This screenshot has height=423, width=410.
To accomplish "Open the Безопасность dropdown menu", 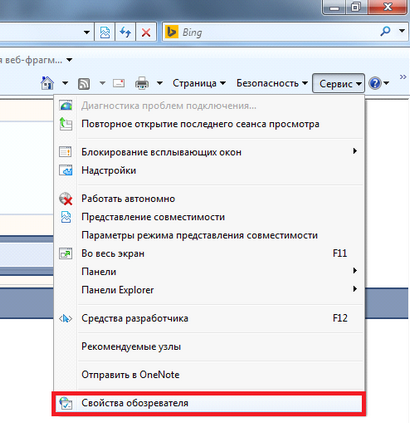I will [272, 83].
